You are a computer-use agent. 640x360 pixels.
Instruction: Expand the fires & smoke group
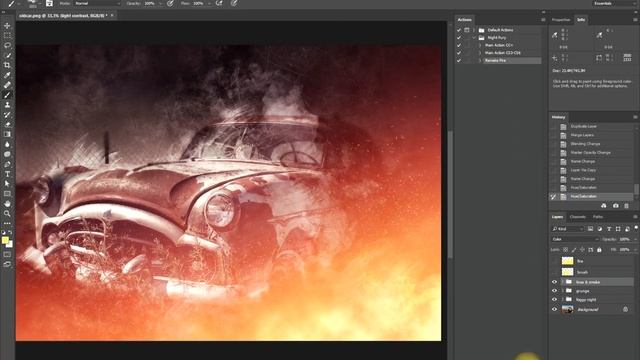coord(562,282)
